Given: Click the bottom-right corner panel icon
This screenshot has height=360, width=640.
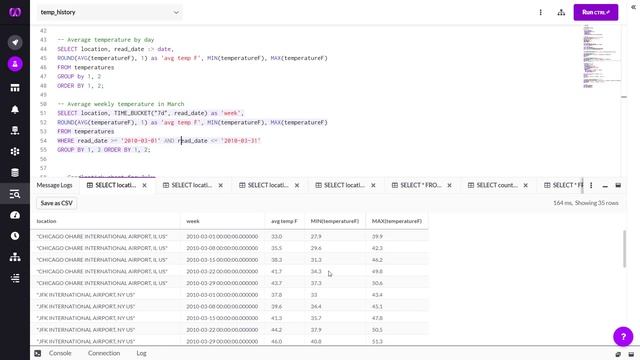Looking at the screenshot, I should (x=631, y=354).
